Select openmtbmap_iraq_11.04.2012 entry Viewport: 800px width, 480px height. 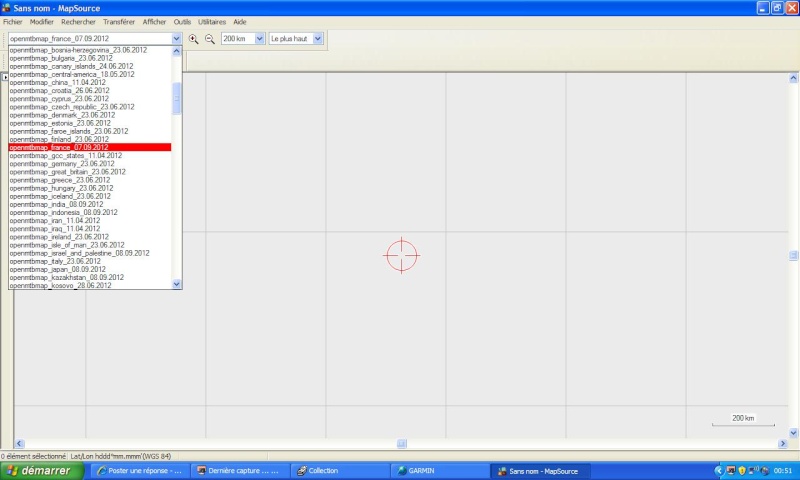(90, 229)
